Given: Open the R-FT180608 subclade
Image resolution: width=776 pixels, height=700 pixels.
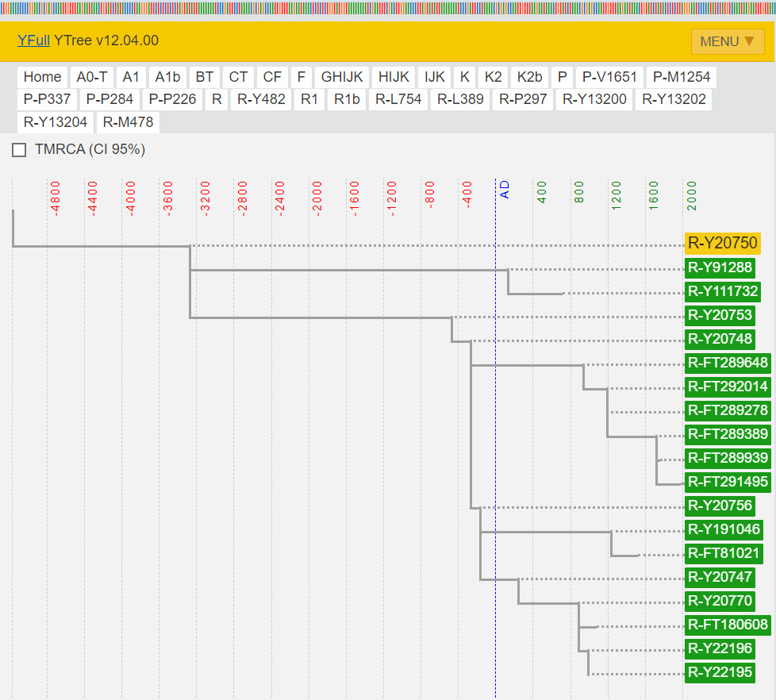Looking at the screenshot, I should pos(728,625).
